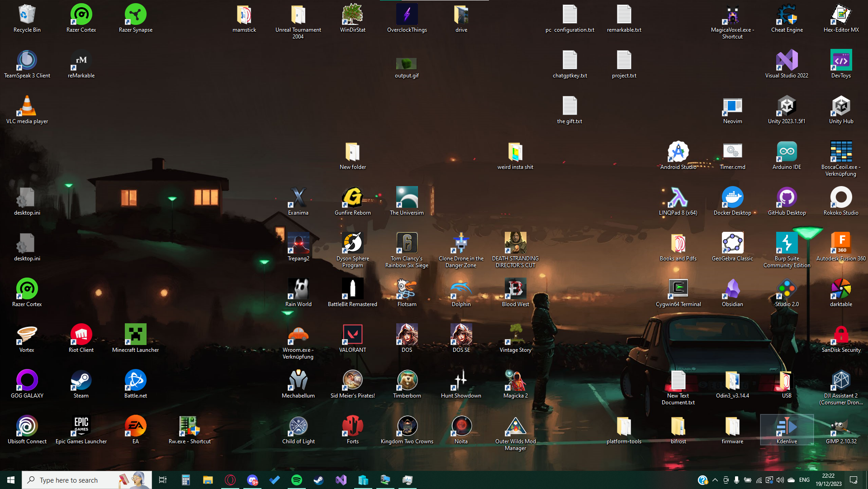Open the reMarkable app shortcut
Image resolution: width=868 pixels, height=489 pixels.
coord(81,64)
